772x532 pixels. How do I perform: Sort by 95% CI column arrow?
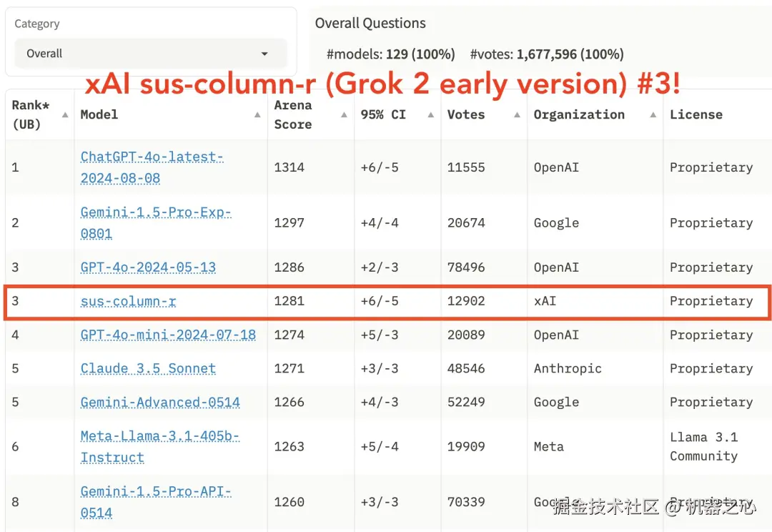click(x=431, y=115)
